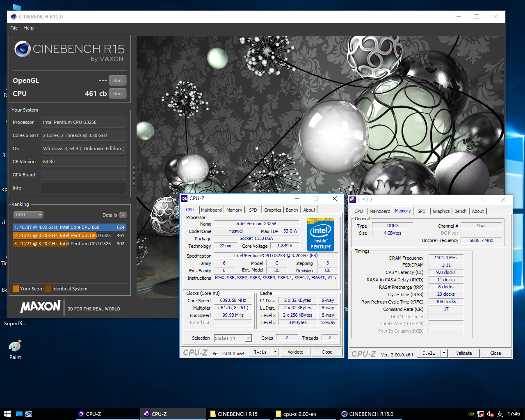This screenshot has height=420, width=525.
Task: Switch to CPU tab in Memory window
Action: [359, 211]
